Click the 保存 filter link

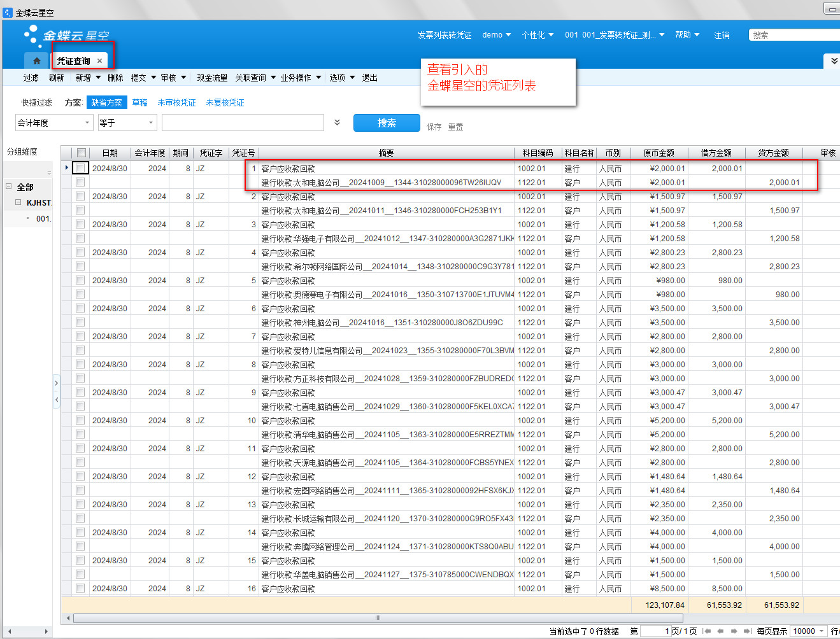[x=434, y=127]
